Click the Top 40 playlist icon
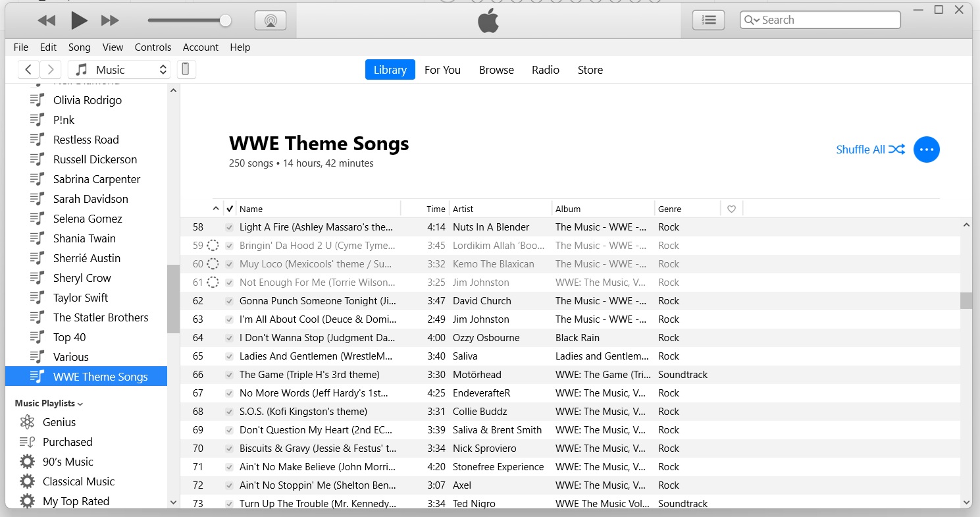Image resolution: width=980 pixels, height=517 pixels. [38, 337]
